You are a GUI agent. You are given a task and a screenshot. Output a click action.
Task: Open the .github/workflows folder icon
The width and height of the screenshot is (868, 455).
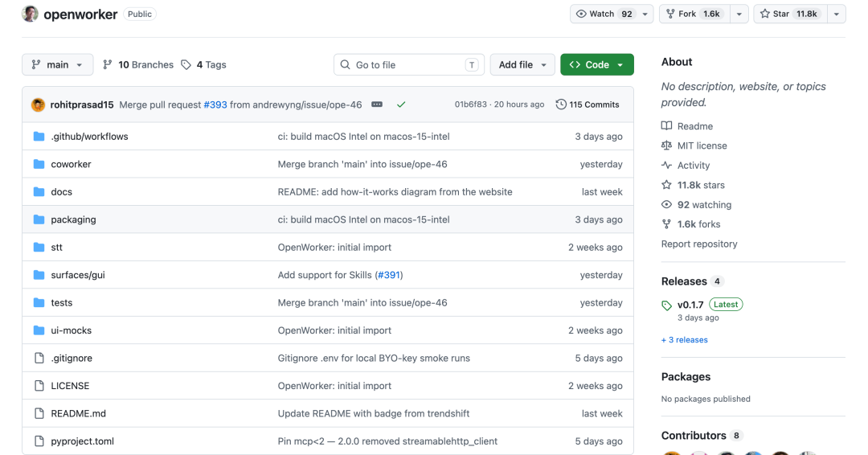coord(39,136)
